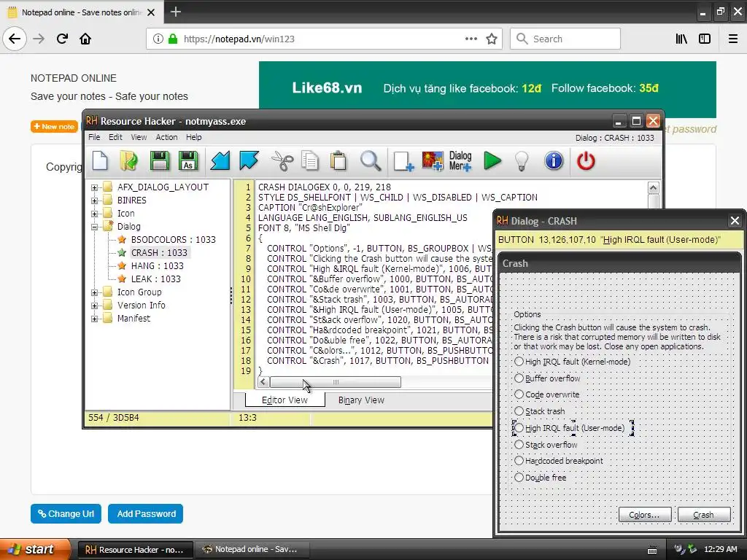Switch to the Binary View tab
The height and width of the screenshot is (560, 747).
point(361,400)
